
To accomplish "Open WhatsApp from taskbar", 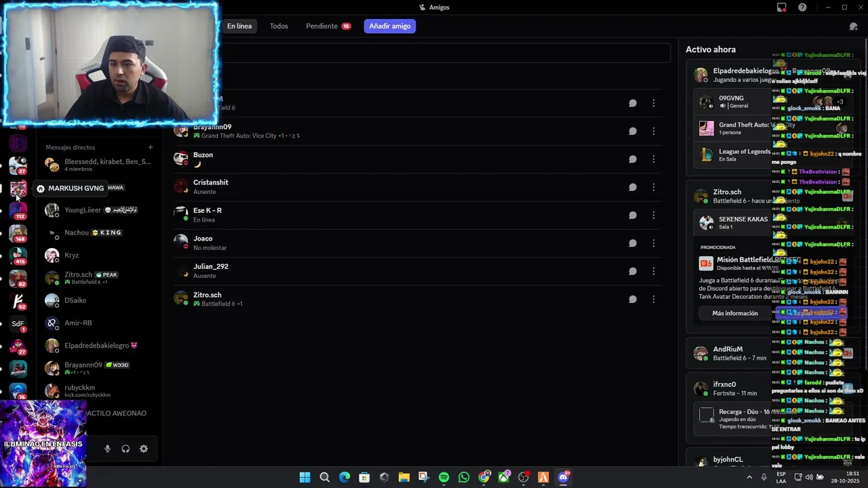I will coord(464,478).
